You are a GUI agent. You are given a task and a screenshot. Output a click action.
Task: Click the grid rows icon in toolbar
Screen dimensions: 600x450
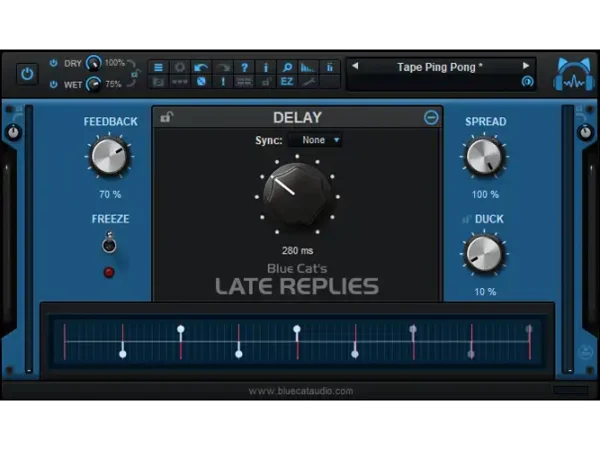244,82
